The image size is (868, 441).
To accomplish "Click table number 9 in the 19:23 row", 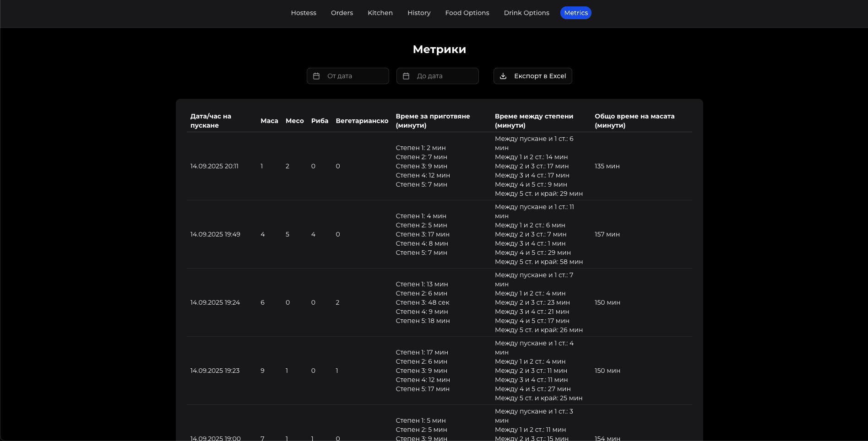I will click(262, 371).
